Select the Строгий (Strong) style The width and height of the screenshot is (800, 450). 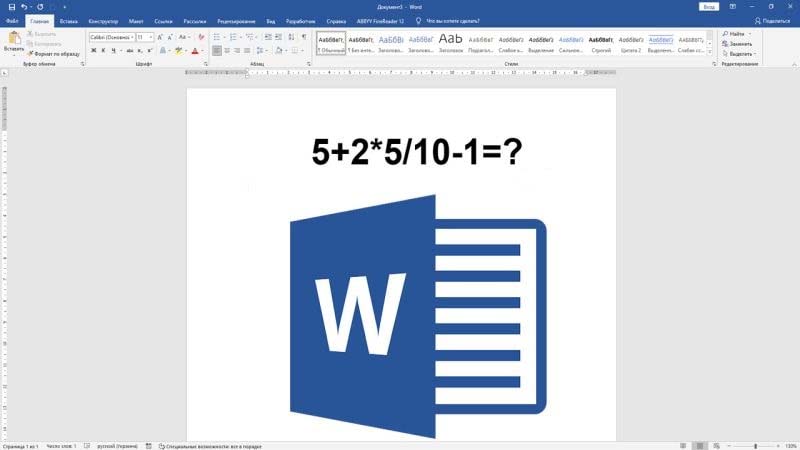pos(601,43)
